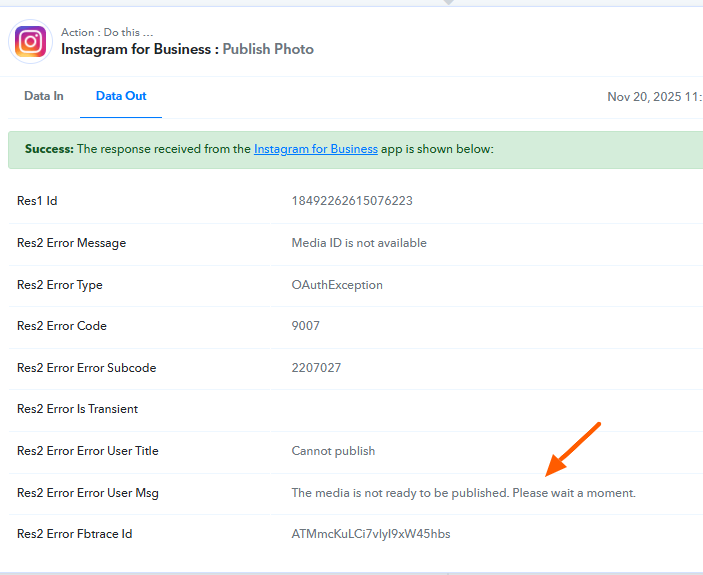Image resolution: width=703 pixels, height=575 pixels.
Task: Click the orange arrow annotation
Action: tap(572, 448)
